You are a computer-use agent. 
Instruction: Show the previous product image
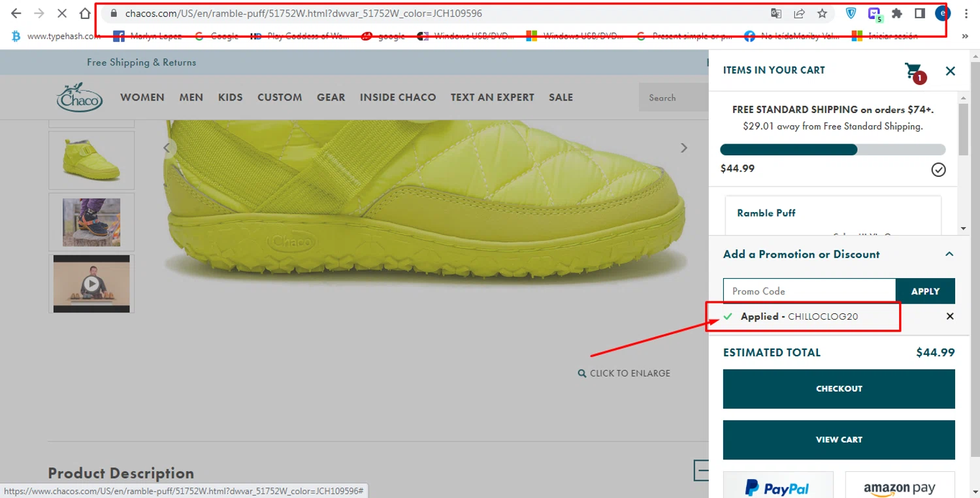pos(167,148)
